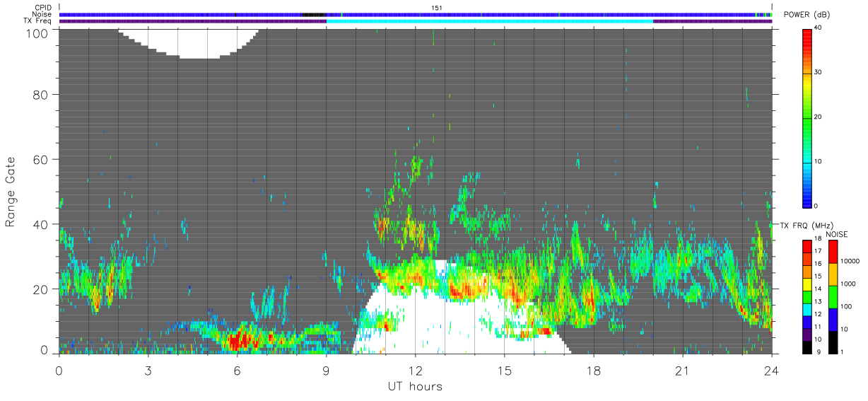The width and height of the screenshot is (868, 401).
Task: Select black bottom segment of NOISE legend
Action: click(832, 342)
